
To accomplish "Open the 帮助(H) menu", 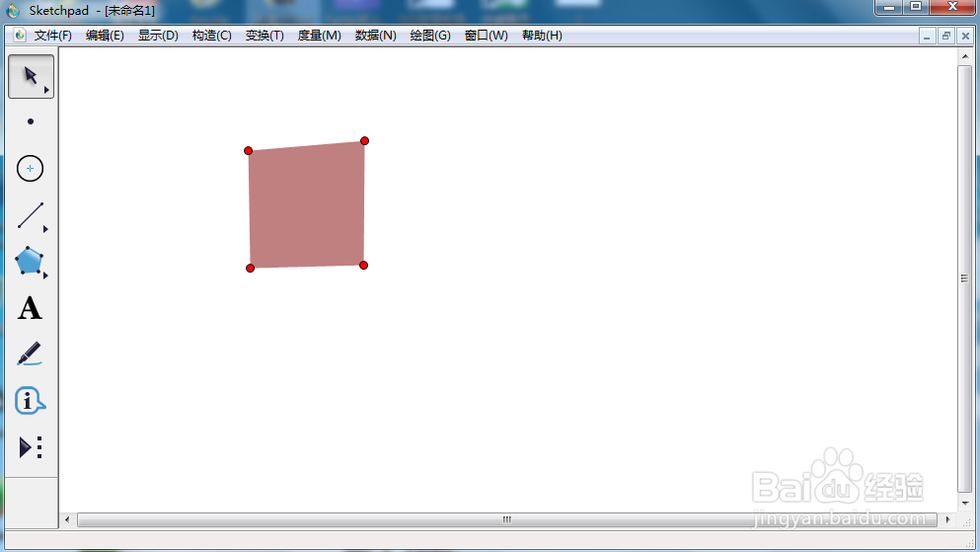I will coord(542,36).
